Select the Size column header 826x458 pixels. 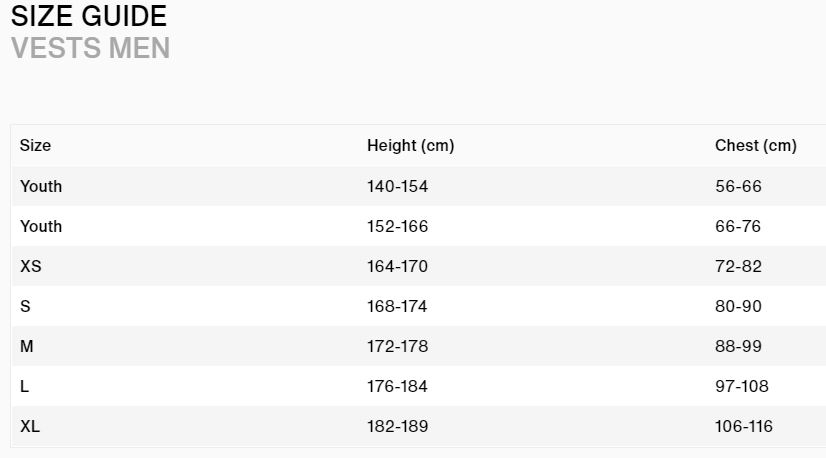coord(35,145)
